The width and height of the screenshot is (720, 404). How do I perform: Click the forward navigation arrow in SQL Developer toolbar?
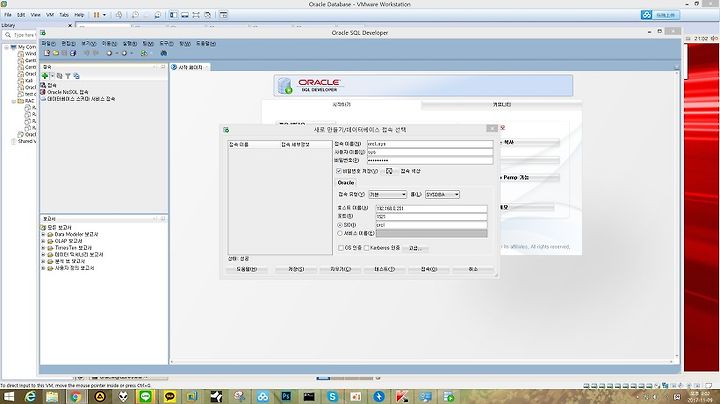coord(124,53)
